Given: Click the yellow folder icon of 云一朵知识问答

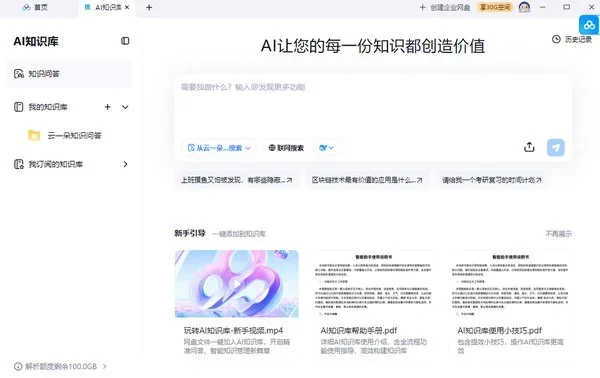Looking at the screenshot, I should [34, 135].
